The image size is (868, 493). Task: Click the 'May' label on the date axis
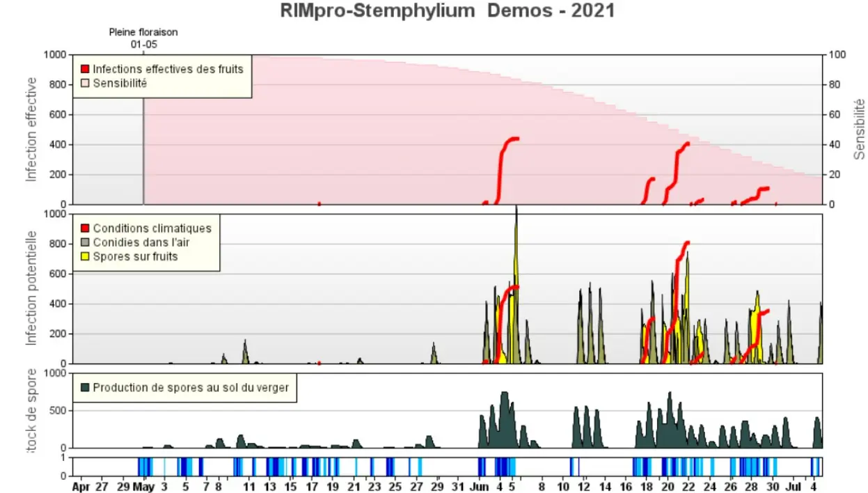(143, 487)
